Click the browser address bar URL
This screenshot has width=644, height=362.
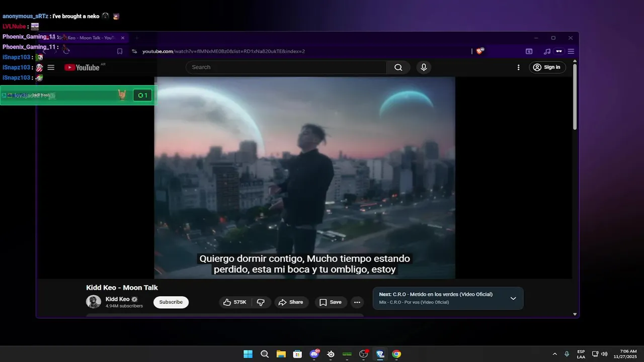(223, 51)
